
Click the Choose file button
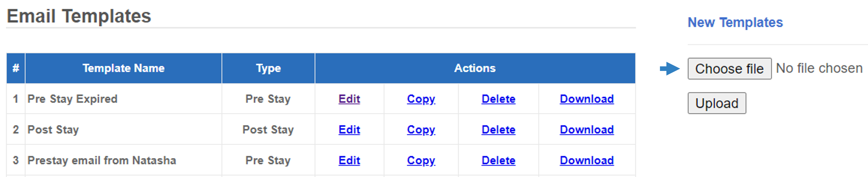point(730,69)
